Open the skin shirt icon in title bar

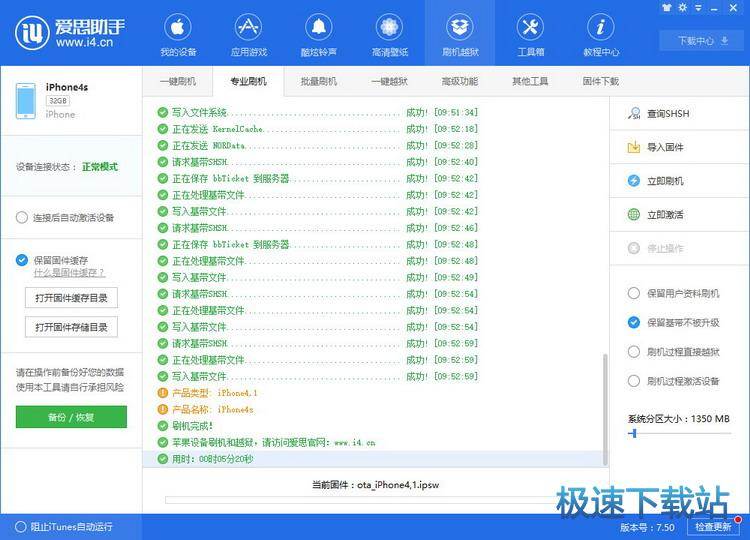click(x=667, y=8)
